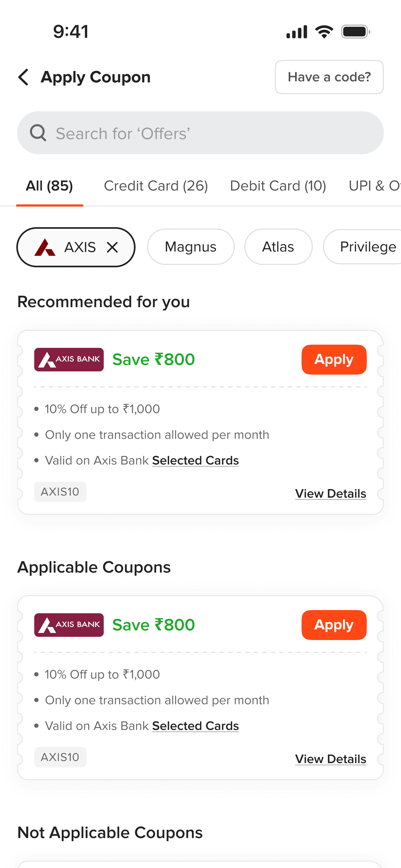The width and height of the screenshot is (401, 868).
Task: Toggle the Magnus filter chip
Action: [x=191, y=247]
